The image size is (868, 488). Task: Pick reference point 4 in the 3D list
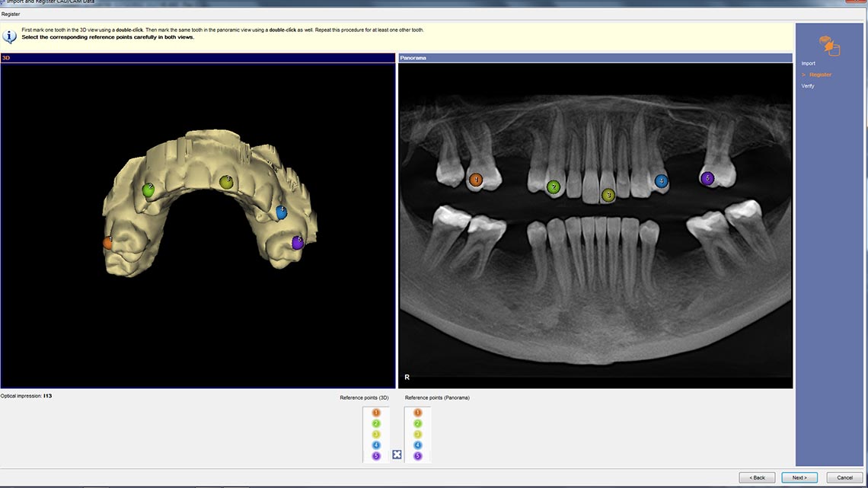[376, 445]
